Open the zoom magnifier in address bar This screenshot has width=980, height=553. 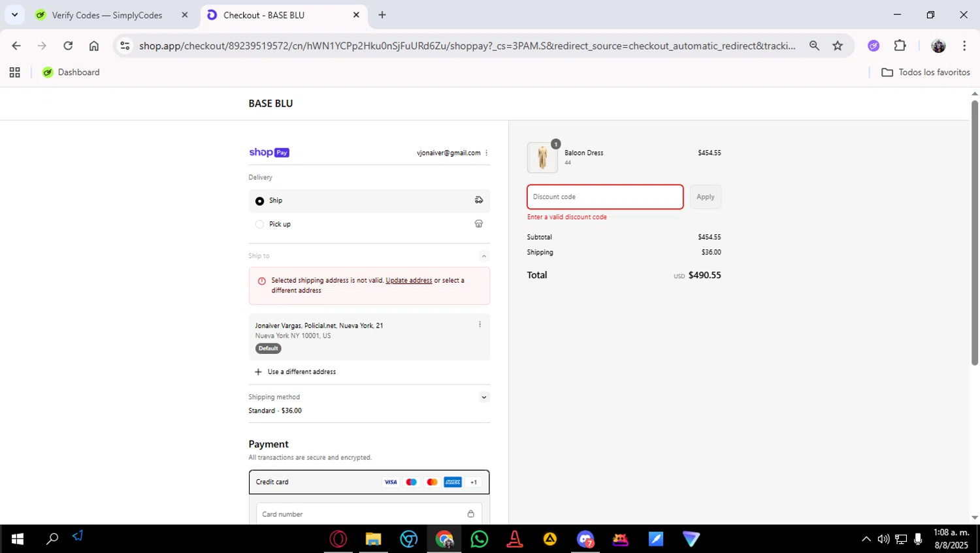[x=814, y=46]
